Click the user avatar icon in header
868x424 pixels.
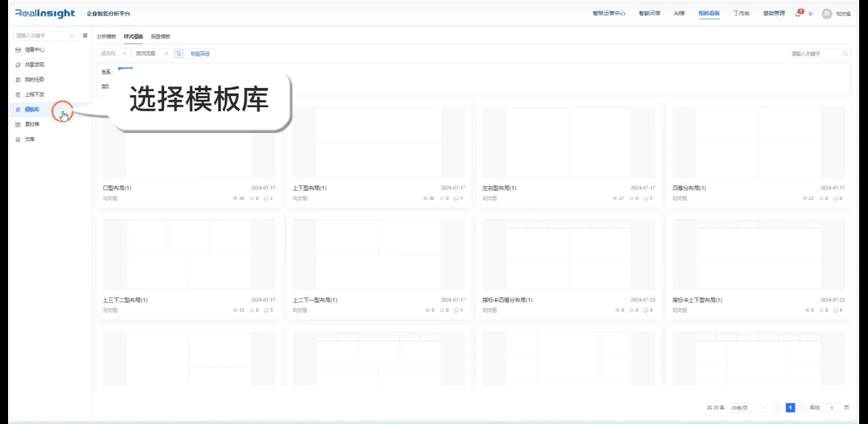pyautogui.click(x=826, y=14)
